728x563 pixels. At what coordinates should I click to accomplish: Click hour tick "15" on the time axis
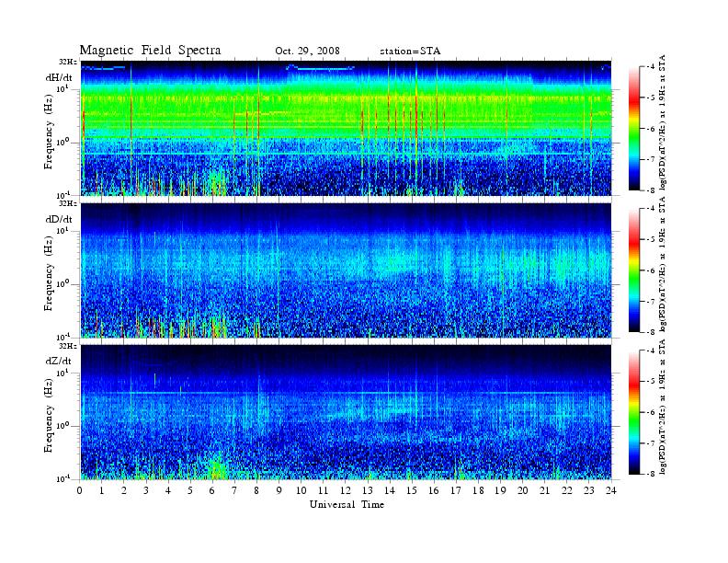(x=412, y=490)
